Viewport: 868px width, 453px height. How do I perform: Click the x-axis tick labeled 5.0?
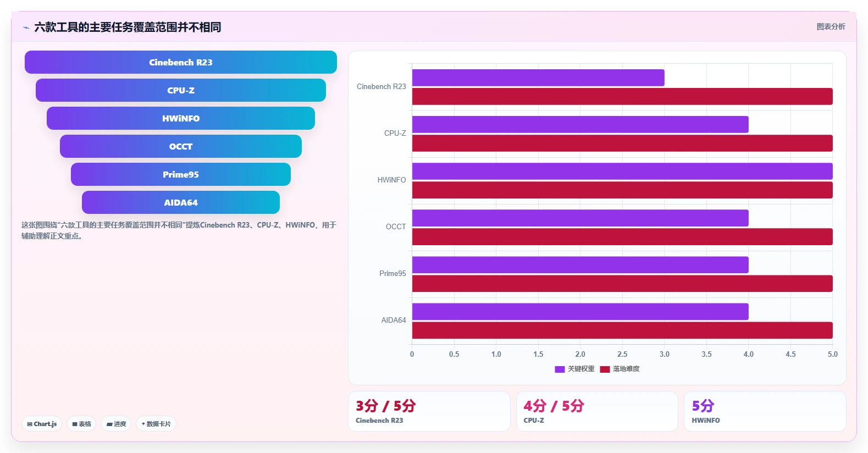click(x=833, y=354)
